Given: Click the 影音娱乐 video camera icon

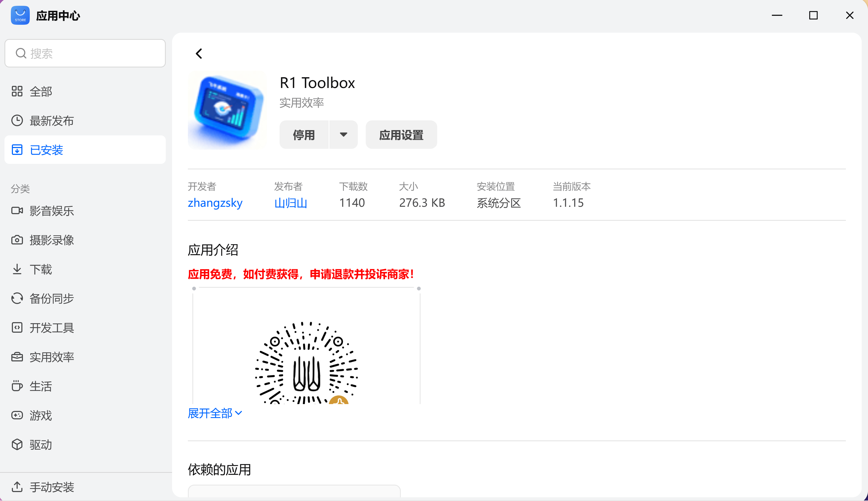Looking at the screenshot, I should 17,210.
